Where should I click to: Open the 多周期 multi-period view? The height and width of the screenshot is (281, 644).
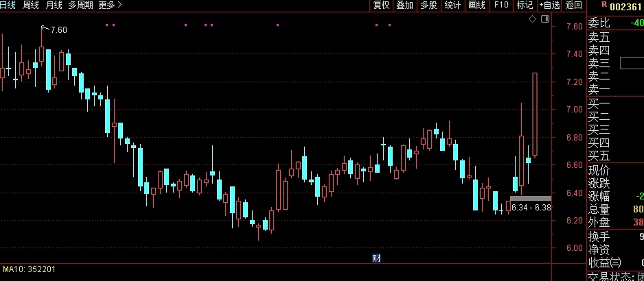click(80, 5)
